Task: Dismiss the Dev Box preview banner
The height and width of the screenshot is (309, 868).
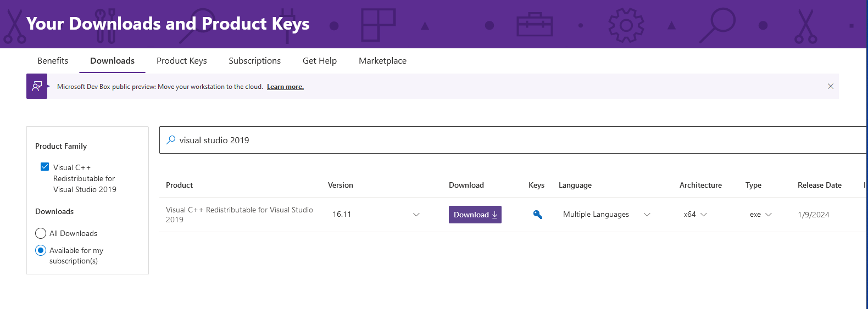Action: click(831, 86)
